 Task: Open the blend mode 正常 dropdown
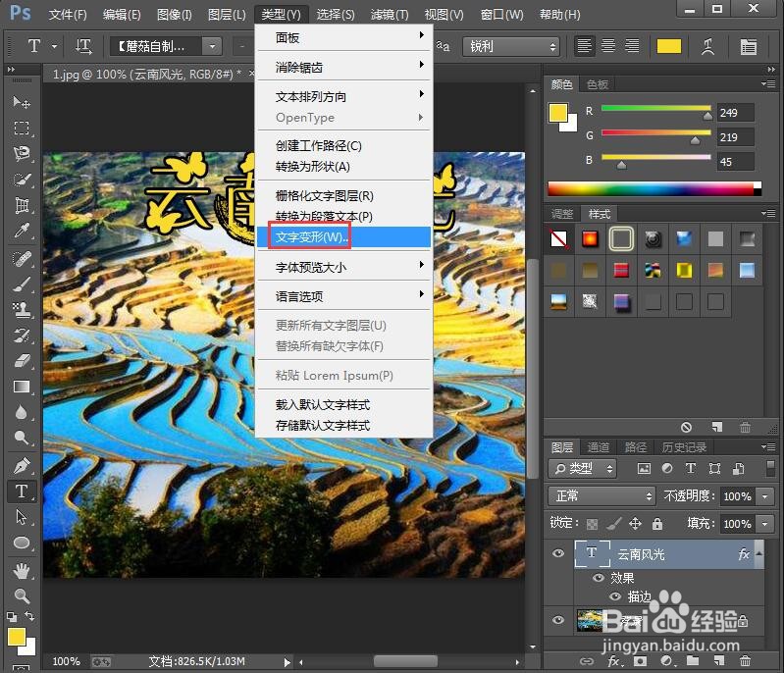601,496
